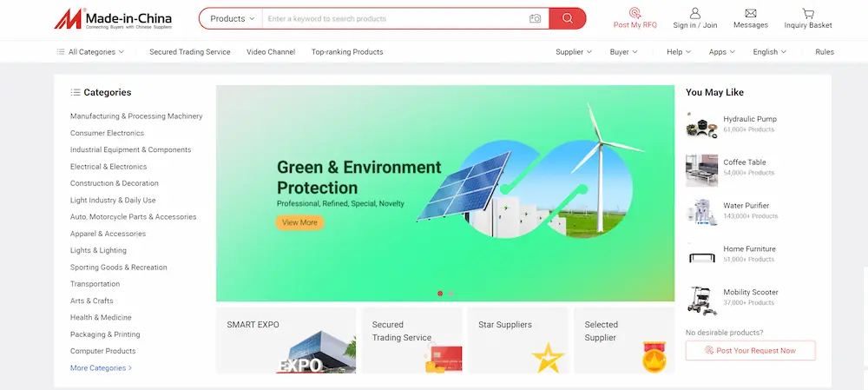Open Packaging & Printing category
Viewport: 868px width, 390px height.
click(x=105, y=334)
